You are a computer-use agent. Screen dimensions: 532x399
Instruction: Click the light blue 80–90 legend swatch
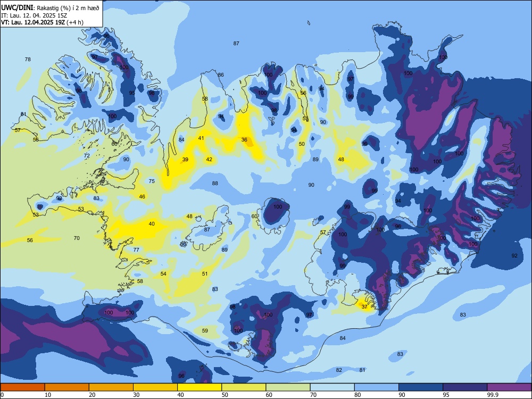(x=377, y=387)
